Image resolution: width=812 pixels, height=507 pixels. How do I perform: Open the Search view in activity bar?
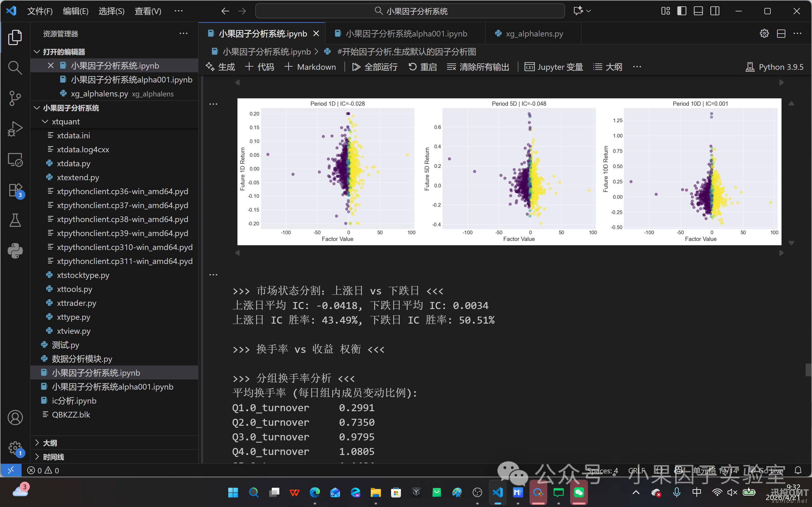[x=15, y=68]
